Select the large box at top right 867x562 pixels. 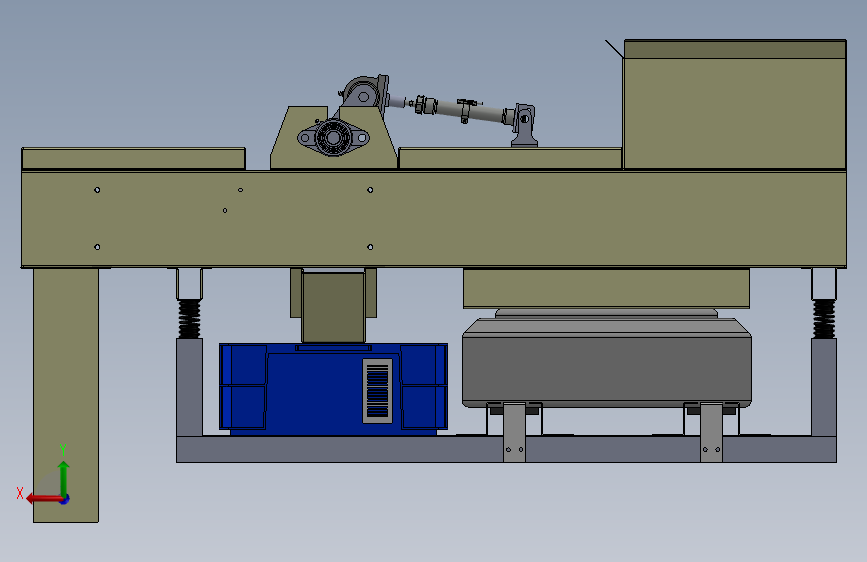pos(734,105)
